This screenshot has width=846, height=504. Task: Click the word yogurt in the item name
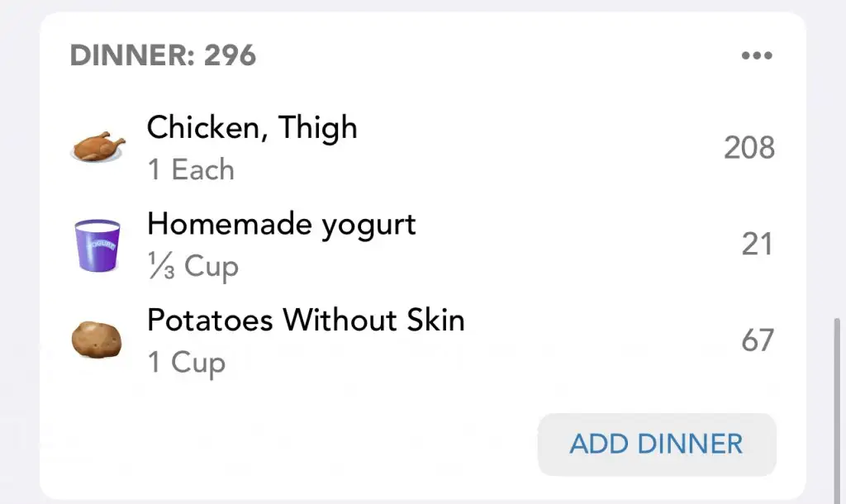(369, 225)
